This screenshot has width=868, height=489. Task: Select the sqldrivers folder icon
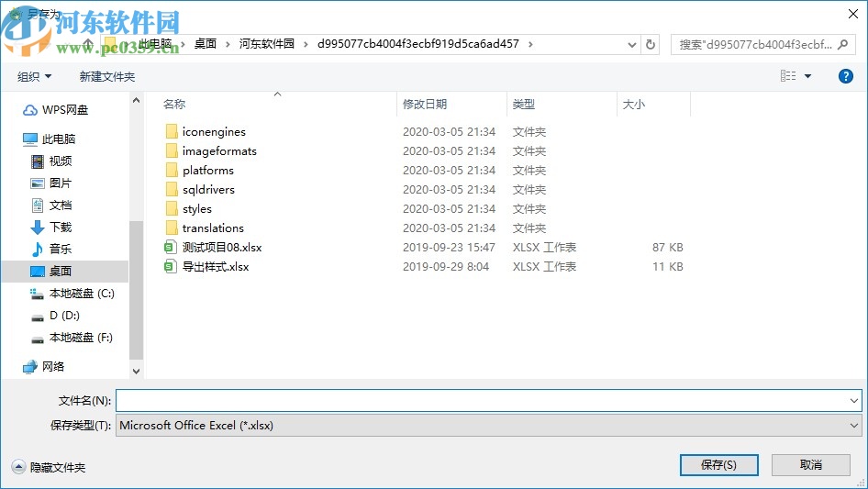pos(172,189)
